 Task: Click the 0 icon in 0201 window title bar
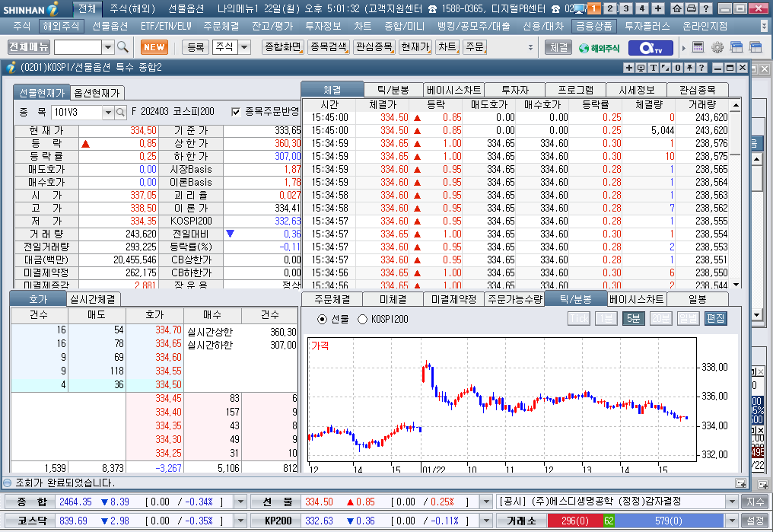click(x=678, y=68)
